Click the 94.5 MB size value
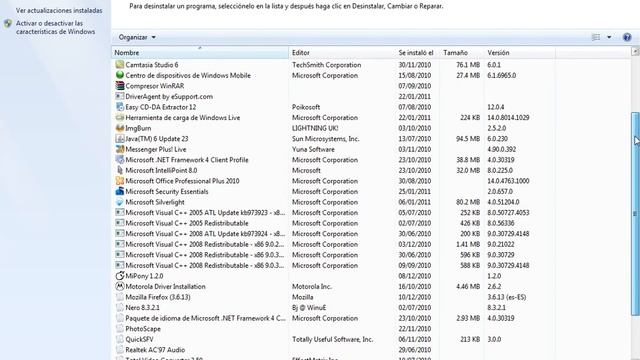The image size is (640, 360). coord(468,139)
